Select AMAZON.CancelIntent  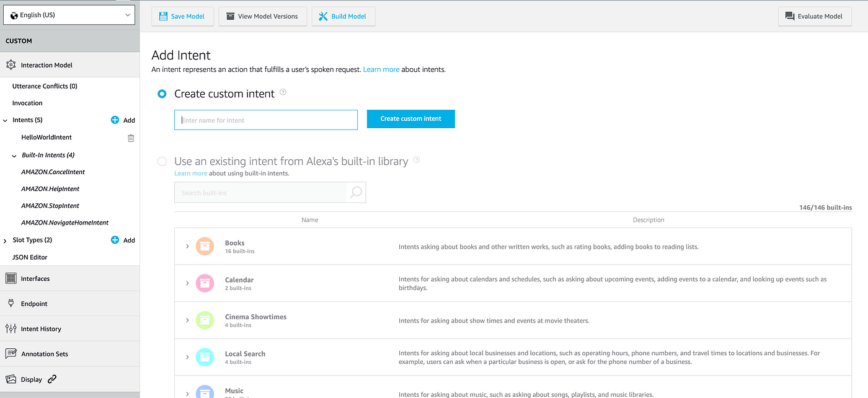tap(53, 172)
